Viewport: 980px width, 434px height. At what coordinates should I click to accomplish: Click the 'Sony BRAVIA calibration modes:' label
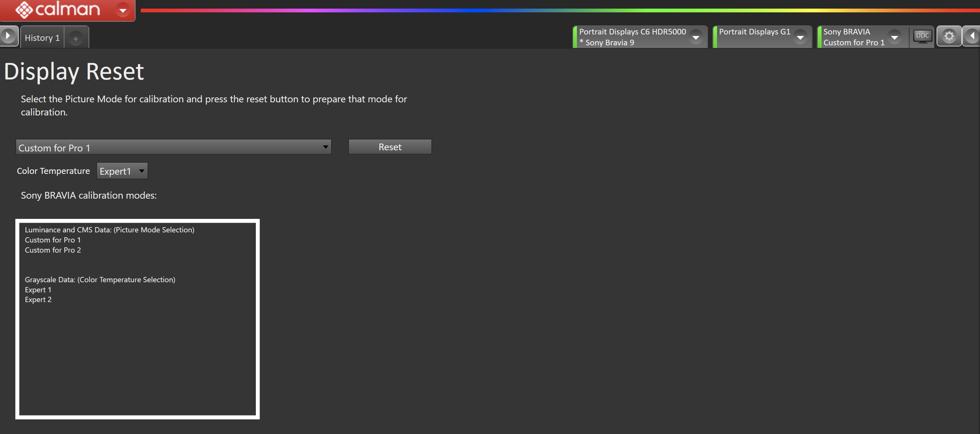point(89,196)
